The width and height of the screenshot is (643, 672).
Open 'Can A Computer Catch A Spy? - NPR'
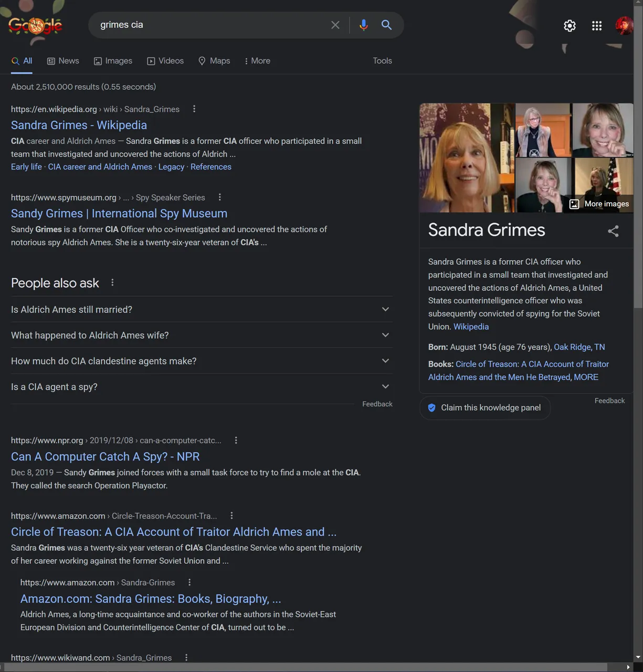[x=105, y=456]
